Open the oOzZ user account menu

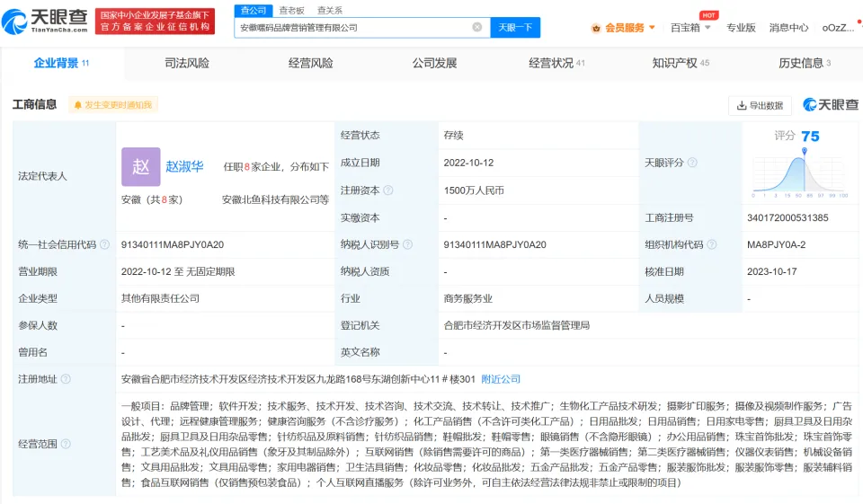pyautogui.click(x=838, y=28)
